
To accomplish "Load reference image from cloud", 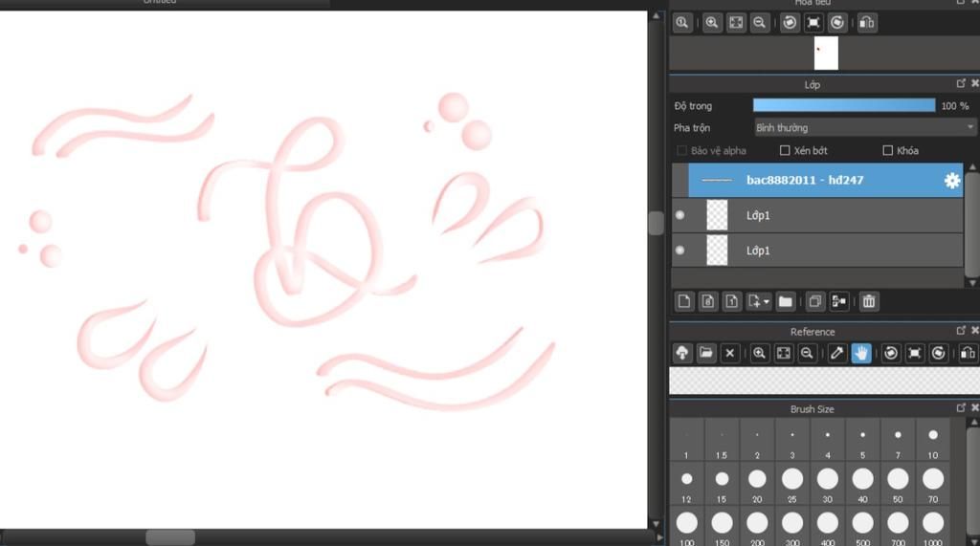I will click(682, 353).
